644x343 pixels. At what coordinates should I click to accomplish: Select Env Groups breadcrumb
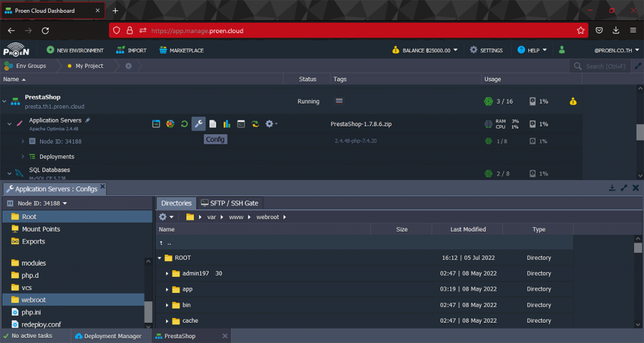[25, 65]
